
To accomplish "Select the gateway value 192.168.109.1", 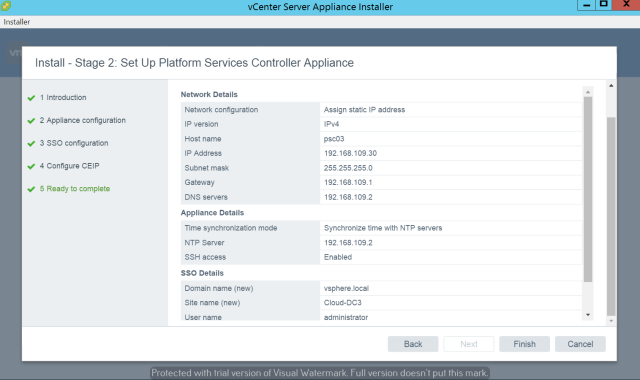I will [x=348, y=182].
